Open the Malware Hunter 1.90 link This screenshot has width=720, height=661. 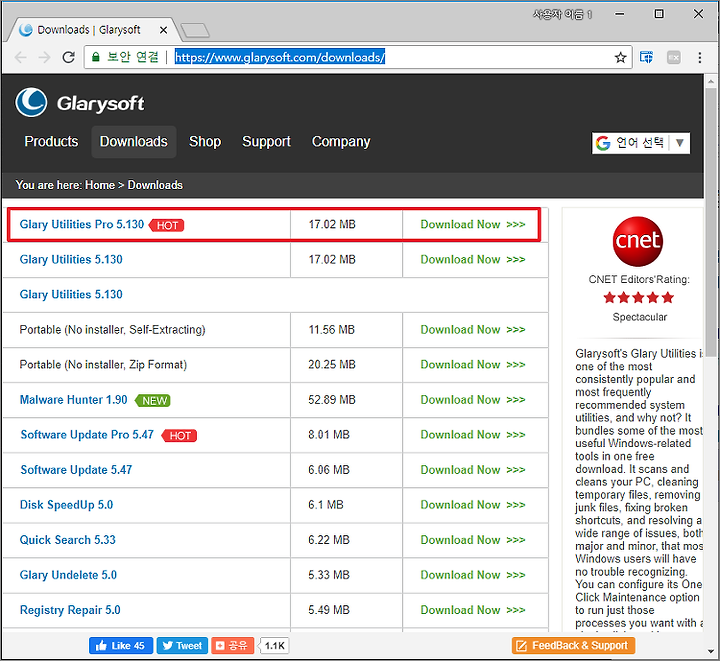click(73, 400)
